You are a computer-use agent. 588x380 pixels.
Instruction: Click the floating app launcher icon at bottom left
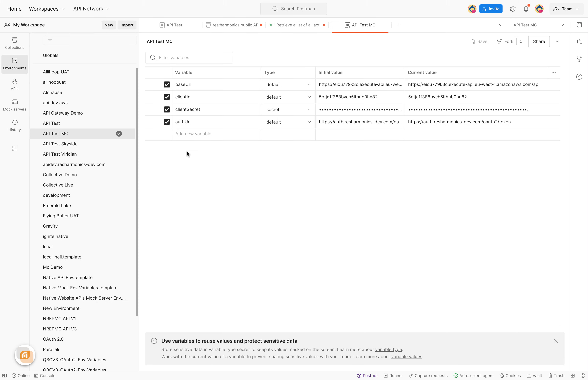[25, 355]
